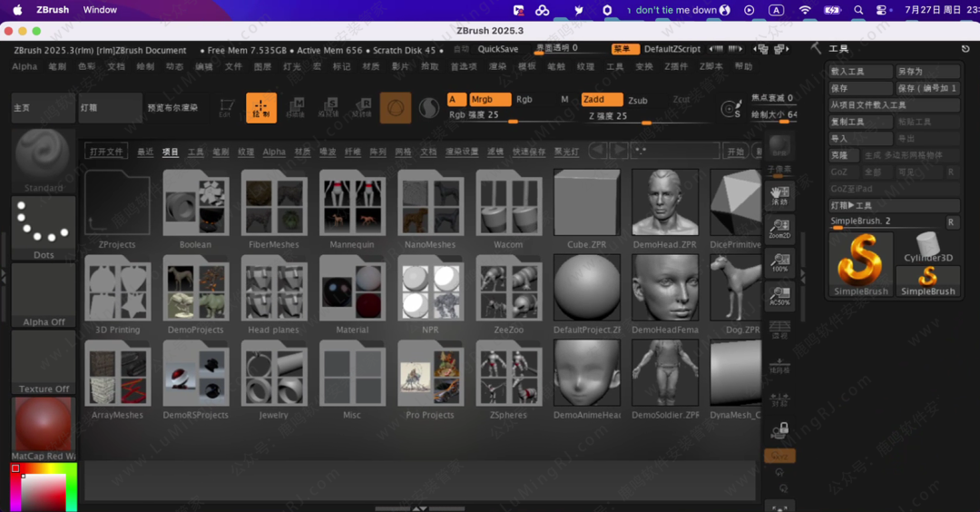Click the MatCap Red Wax material sphere
This screenshot has width=980, height=512.
pos(44,428)
